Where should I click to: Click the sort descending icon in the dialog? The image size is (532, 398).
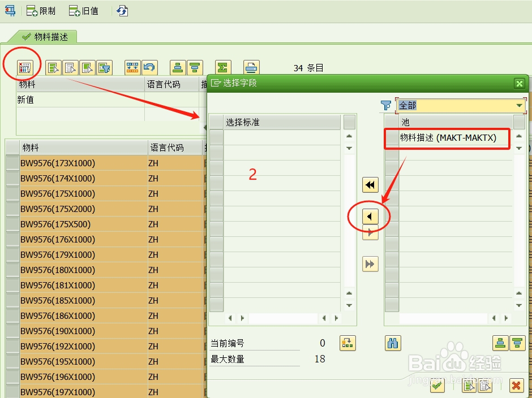(516, 343)
